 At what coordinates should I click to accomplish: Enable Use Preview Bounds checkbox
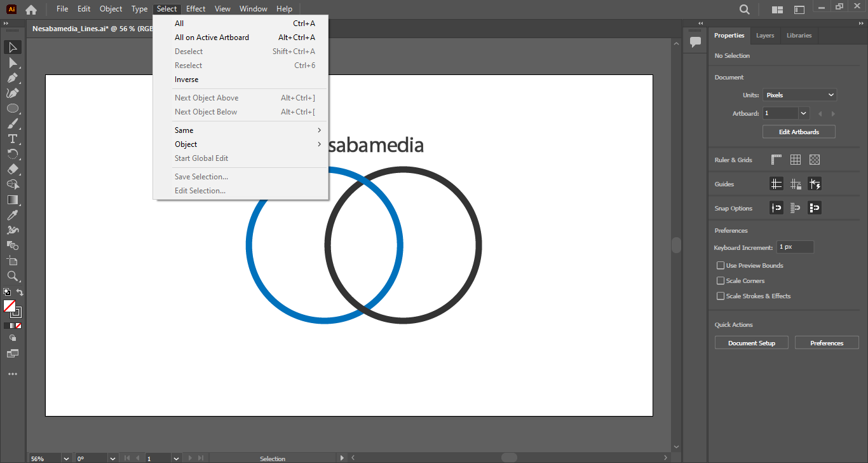(x=721, y=265)
